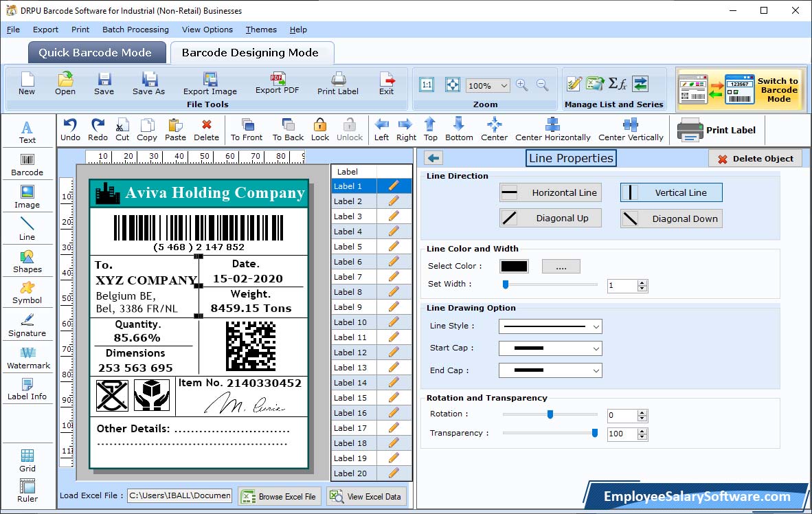The image size is (812, 514).
Task: Toggle the Grid display
Action: (x=27, y=460)
